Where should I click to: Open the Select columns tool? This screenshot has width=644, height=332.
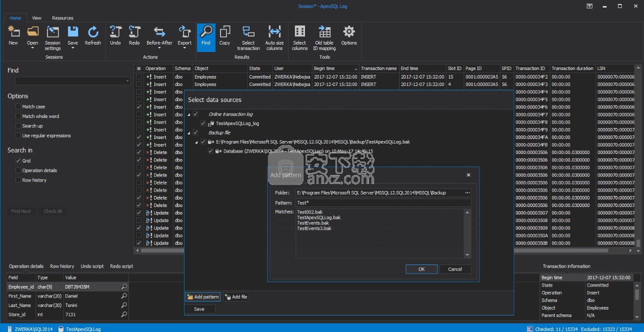300,37
